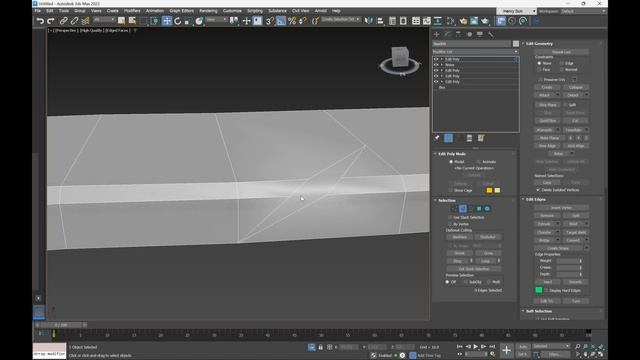Click the Target Weld button
This screenshot has height=360, width=640.
coord(576,232)
